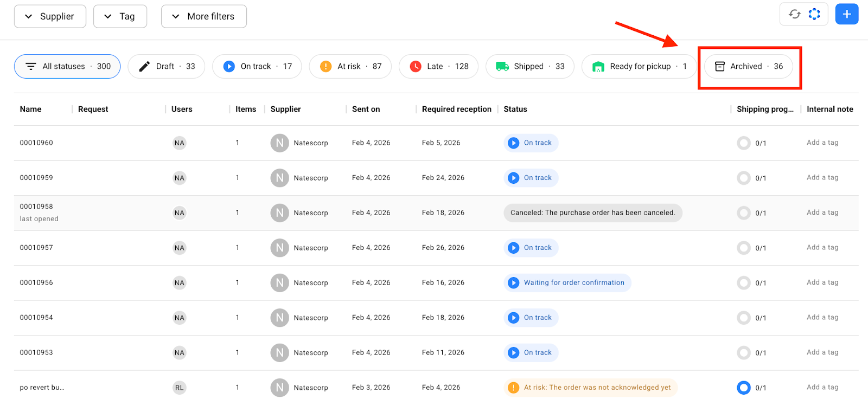868x399 pixels.
Task: Click the play icon in Waiting for order confirmation
Action: [x=513, y=282]
